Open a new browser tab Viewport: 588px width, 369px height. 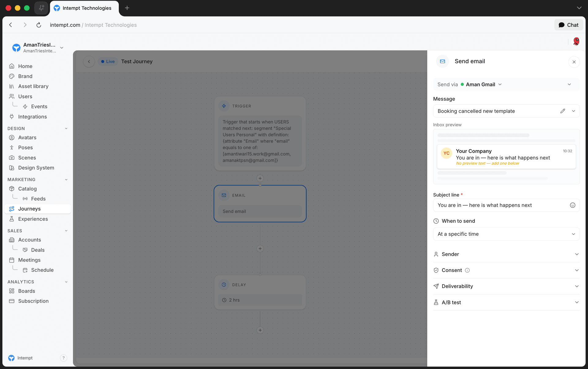[127, 8]
